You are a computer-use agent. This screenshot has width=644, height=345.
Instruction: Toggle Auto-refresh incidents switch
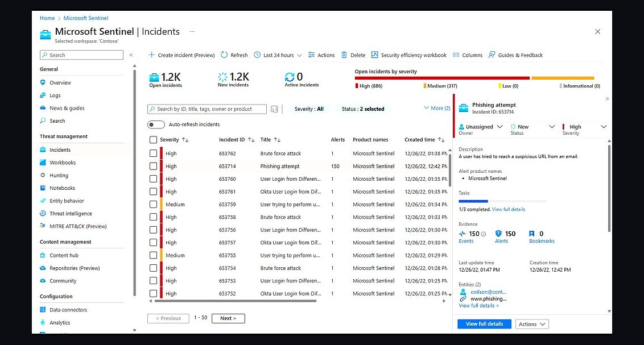point(156,124)
